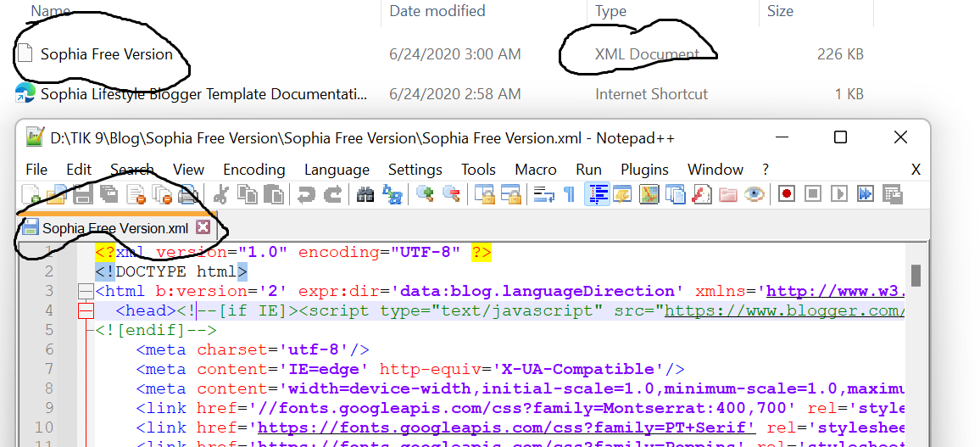Click the Print toolbar icon
The width and height of the screenshot is (980, 447).
click(x=187, y=194)
